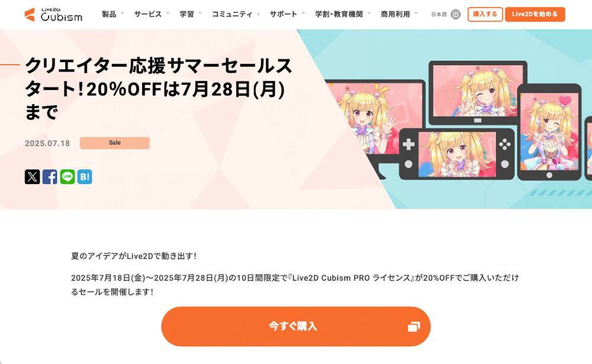Click the 日本語 language label
The height and width of the screenshot is (364, 592).
[439, 14]
